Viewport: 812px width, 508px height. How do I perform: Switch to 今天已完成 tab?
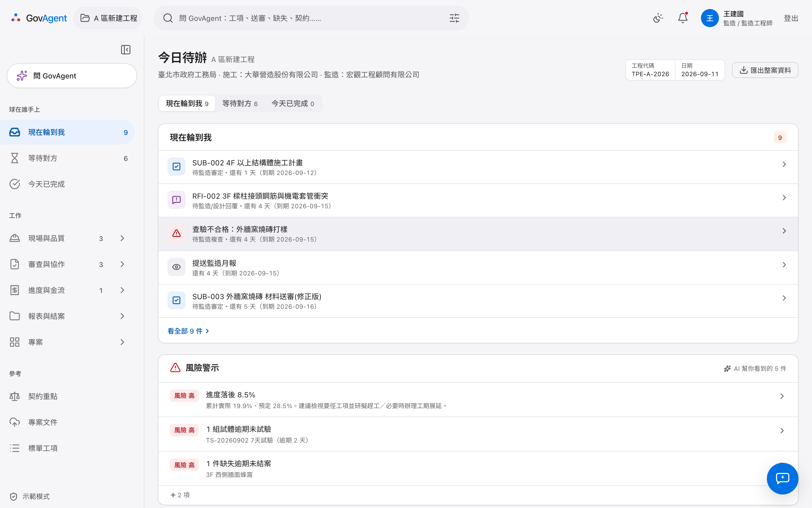[293, 104]
